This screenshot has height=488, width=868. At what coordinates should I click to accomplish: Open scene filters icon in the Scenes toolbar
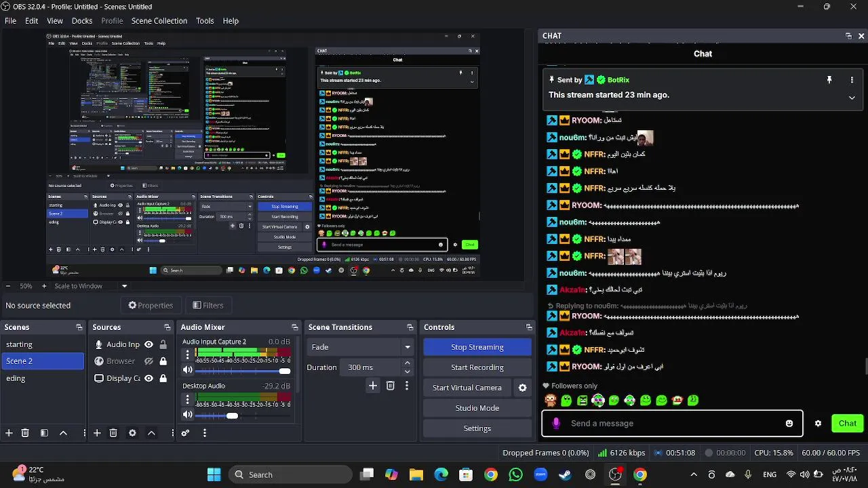tap(44, 433)
